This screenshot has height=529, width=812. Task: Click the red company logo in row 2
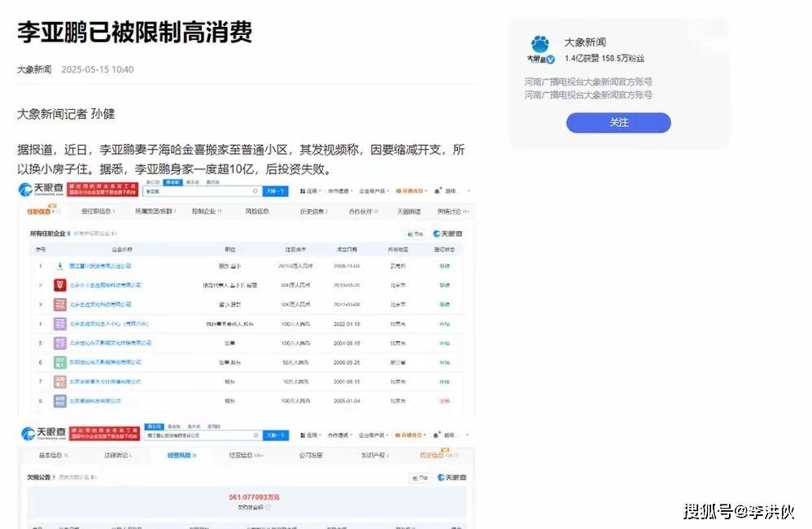click(x=60, y=285)
